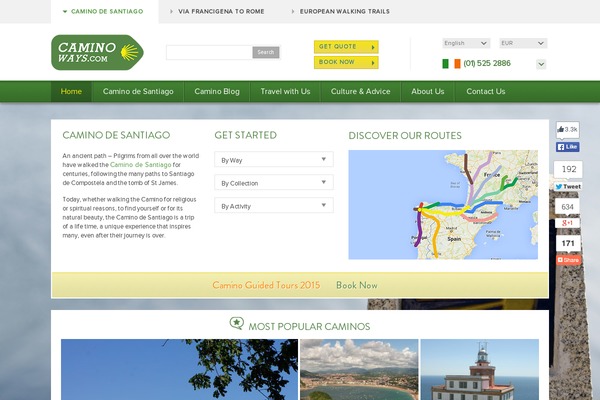Open the By Activity dropdown
The image size is (600, 400).
[x=274, y=206]
